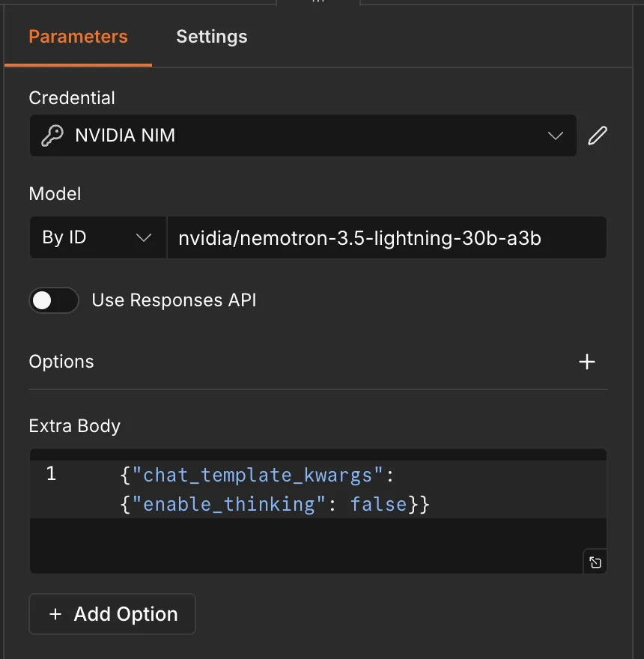Click line number 1 in Extra Body editor
The height and width of the screenshot is (659, 644).
[51, 473]
